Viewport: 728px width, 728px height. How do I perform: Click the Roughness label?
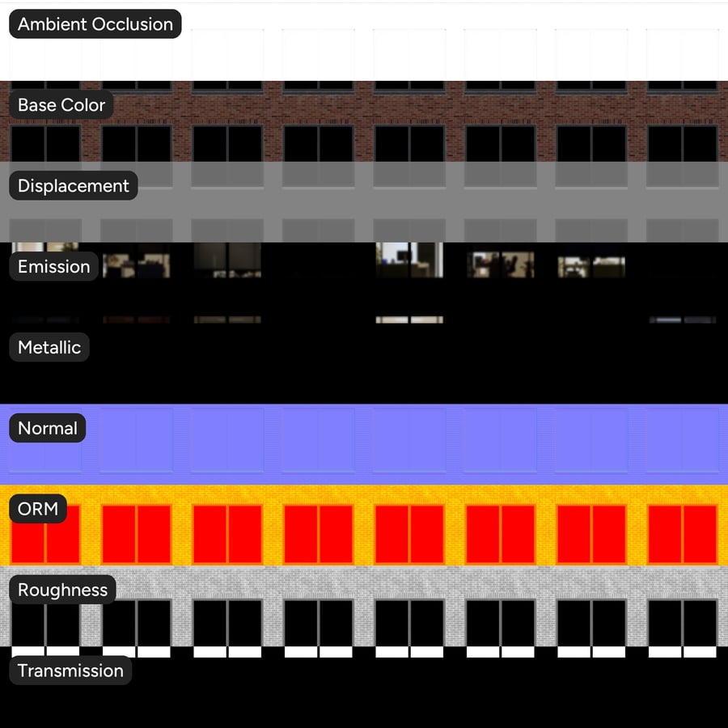tap(62, 590)
